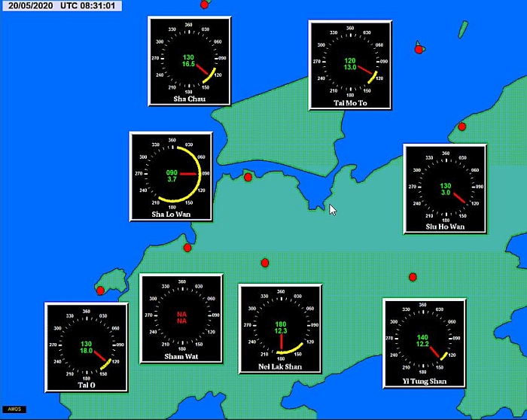Click the 16.5 wind speed in Sha Chau
Image resolution: width=527 pixels, height=420 pixels.
pos(188,64)
